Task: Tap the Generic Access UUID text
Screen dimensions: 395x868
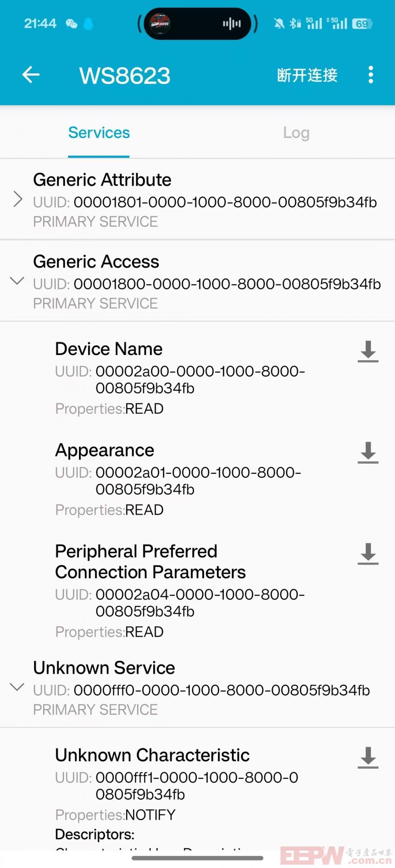Action: (x=207, y=284)
